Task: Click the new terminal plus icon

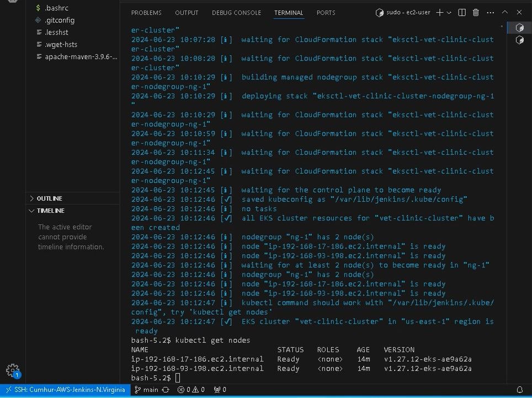Action: (x=440, y=13)
